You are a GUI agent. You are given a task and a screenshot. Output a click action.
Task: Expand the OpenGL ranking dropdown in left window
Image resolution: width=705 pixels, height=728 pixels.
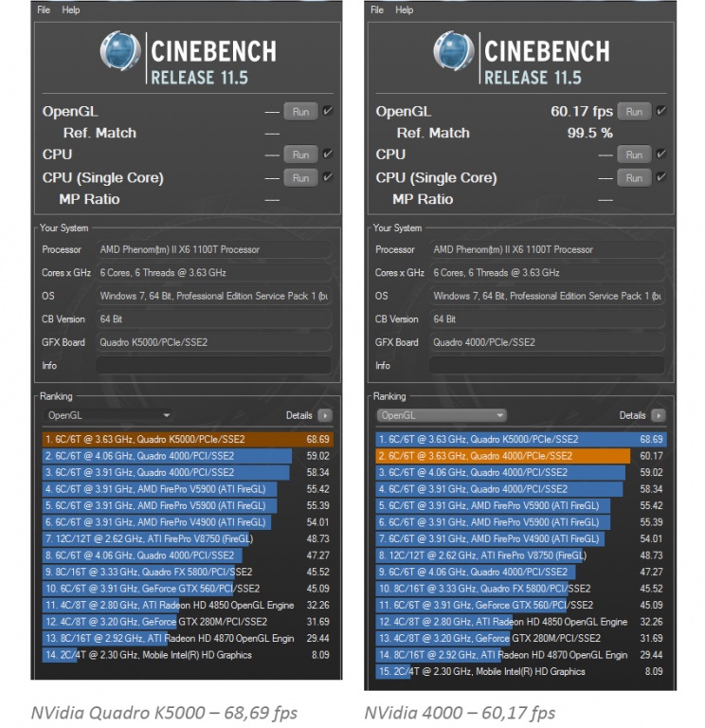108,415
